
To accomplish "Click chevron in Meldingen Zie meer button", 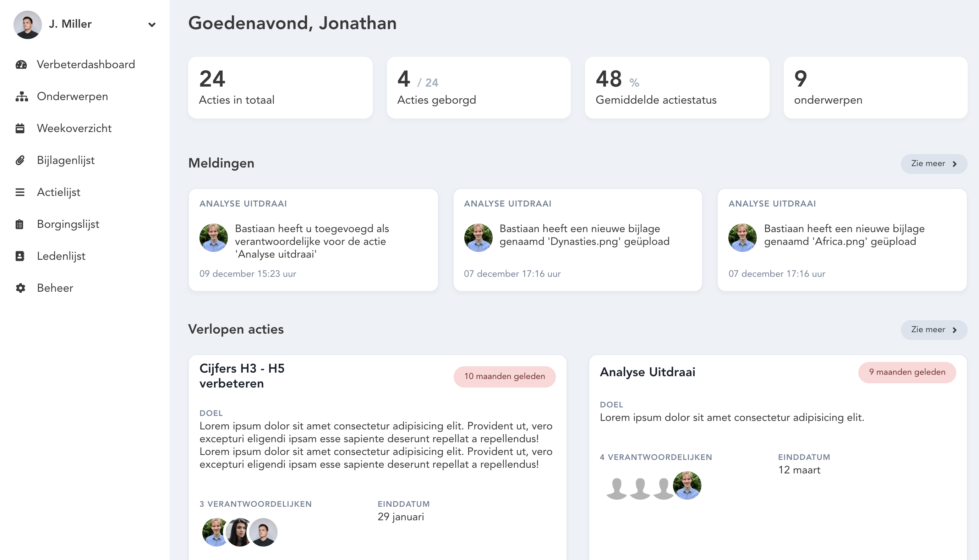I will (x=955, y=164).
